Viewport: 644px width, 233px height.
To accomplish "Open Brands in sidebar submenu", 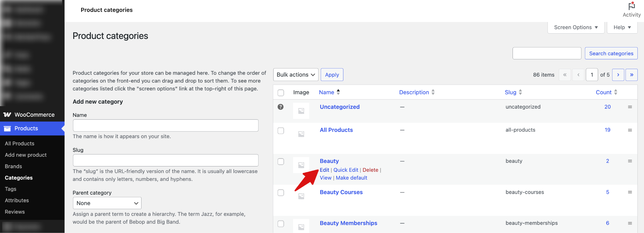I will point(14,166).
